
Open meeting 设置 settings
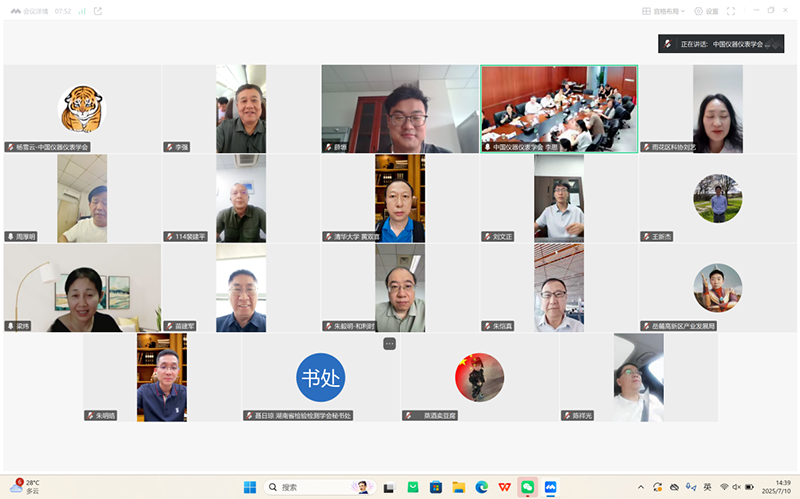point(707,11)
